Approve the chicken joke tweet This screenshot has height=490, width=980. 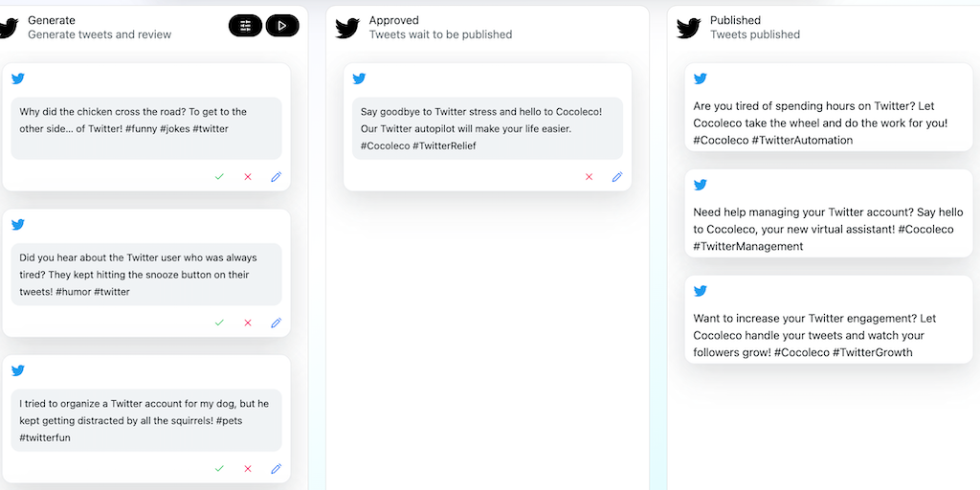pos(219,177)
